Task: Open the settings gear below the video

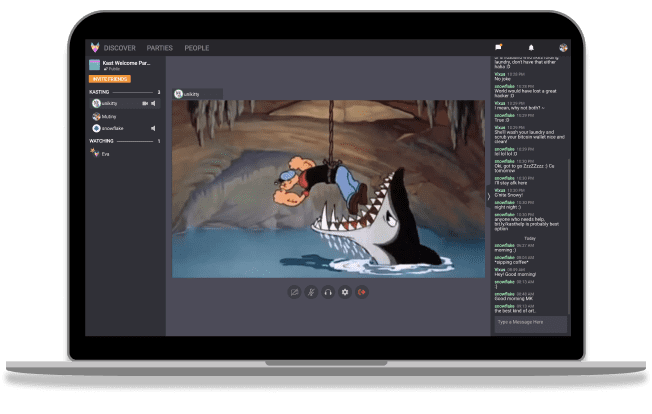Action: (345, 292)
